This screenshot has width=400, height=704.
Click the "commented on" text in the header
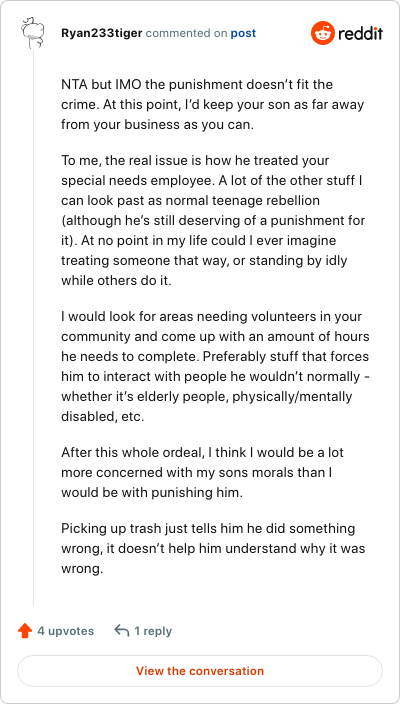pos(187,33)
